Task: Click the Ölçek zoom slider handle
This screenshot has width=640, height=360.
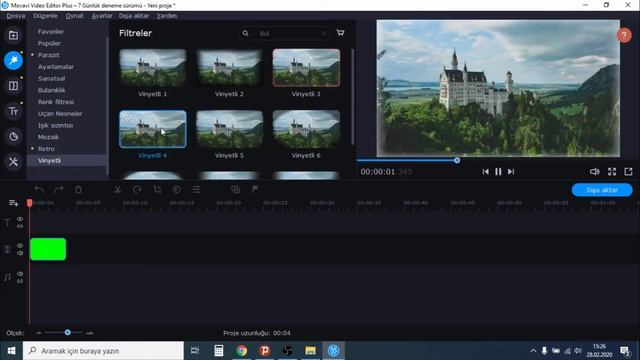Action: coord(68,333)
